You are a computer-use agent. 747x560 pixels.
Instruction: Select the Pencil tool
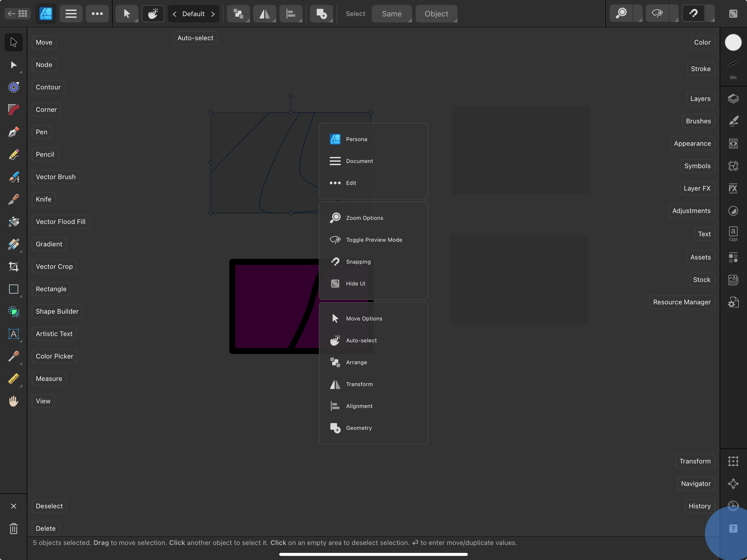point(13,154)
